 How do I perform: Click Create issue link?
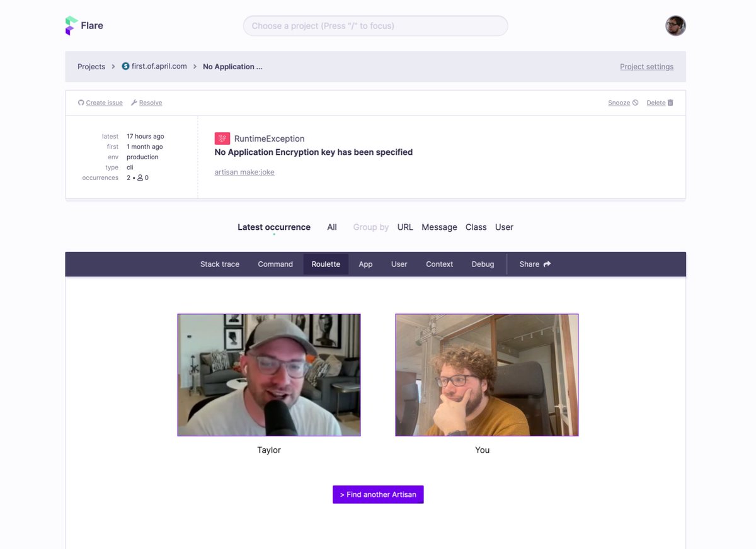pos(104,103)
